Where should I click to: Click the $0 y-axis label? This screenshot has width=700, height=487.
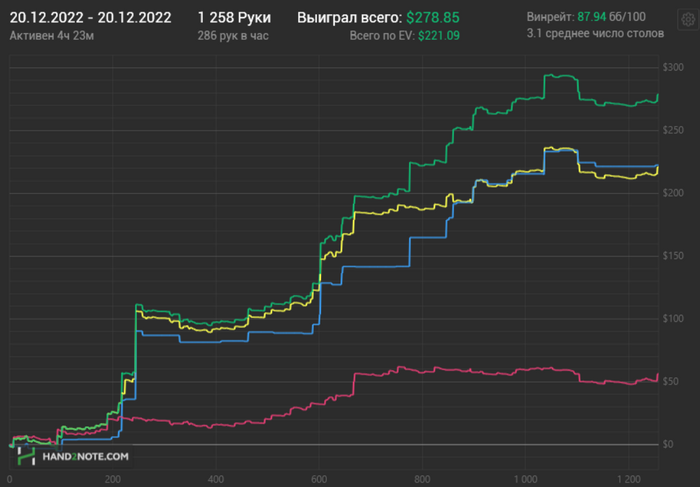point(668,445)
